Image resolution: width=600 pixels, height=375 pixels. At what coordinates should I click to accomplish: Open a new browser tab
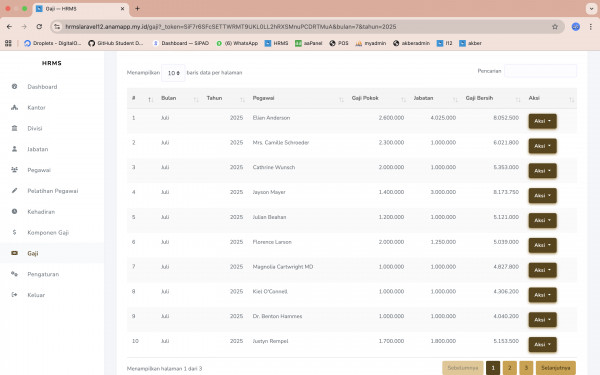pyautogui.click(x=137, y=8)
